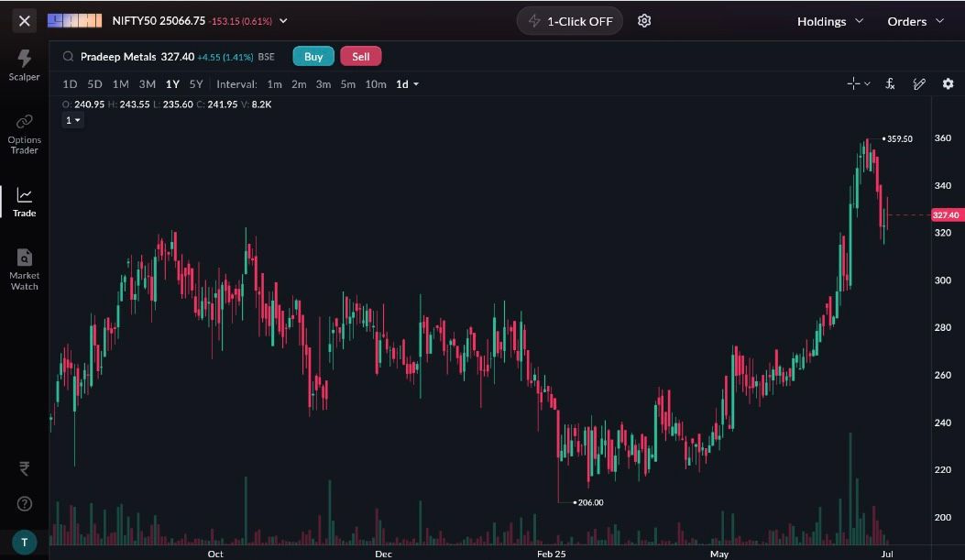This screenshot has width=965, height=560.
Task: Select the Trade chart section
Action: pyautogui.click(x=24, y=203)
